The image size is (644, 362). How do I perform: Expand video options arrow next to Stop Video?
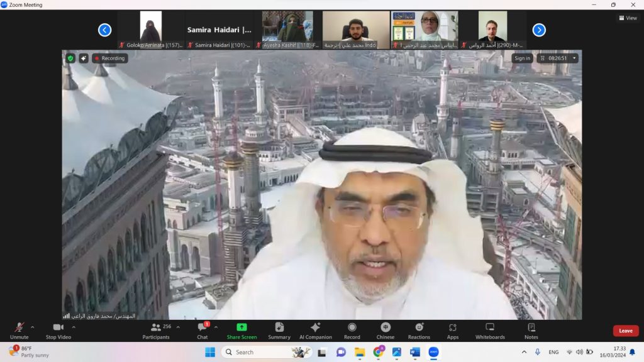[x=74, y=327]
